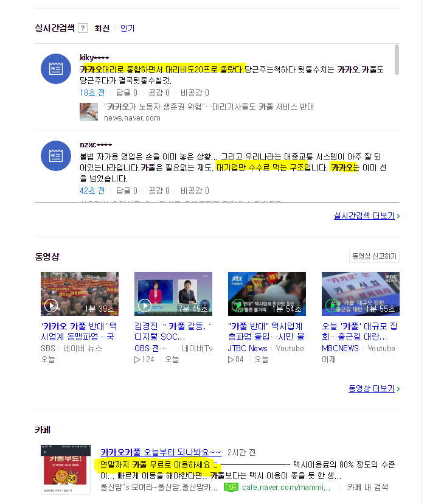Click the play count icon showing 124

(137, 360)
